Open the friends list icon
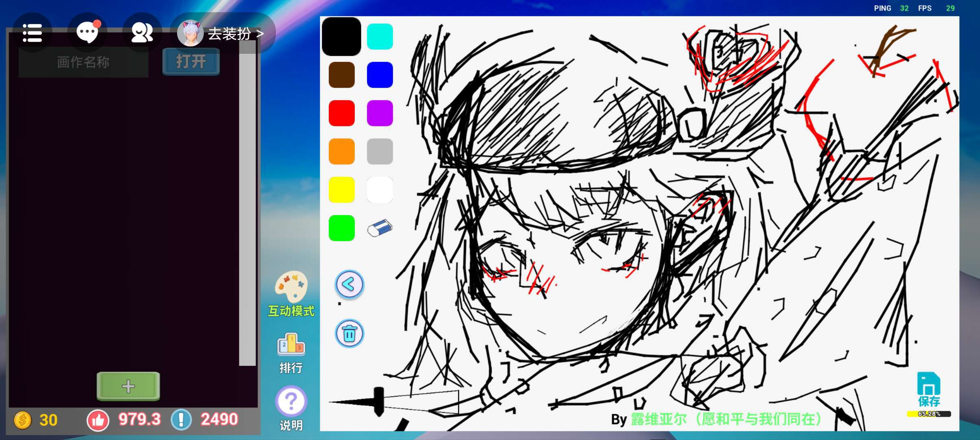 (142, 33)
